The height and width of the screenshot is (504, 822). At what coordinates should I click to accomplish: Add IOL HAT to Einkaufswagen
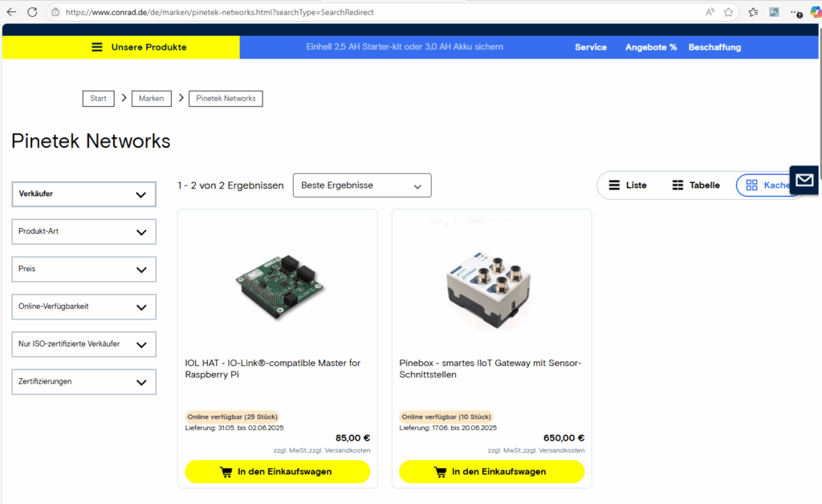(x=277, y=472)
